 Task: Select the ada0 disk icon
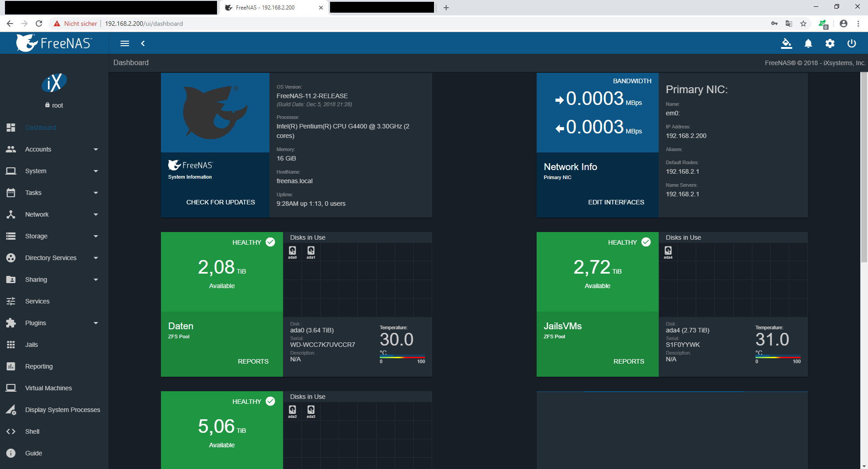292,252
